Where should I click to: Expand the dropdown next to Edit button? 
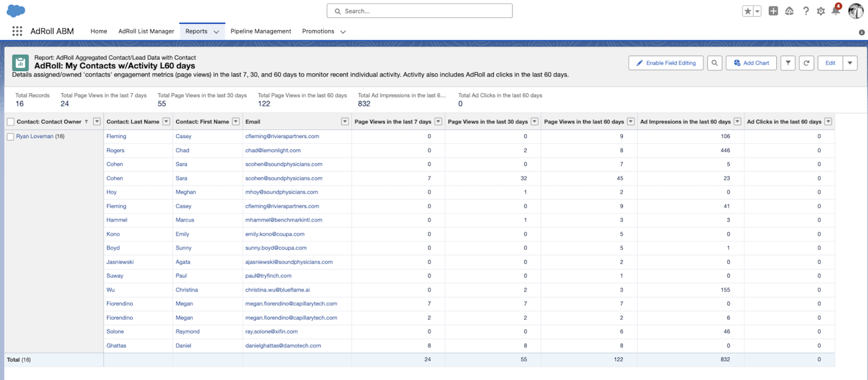click(x=850, y=63)
